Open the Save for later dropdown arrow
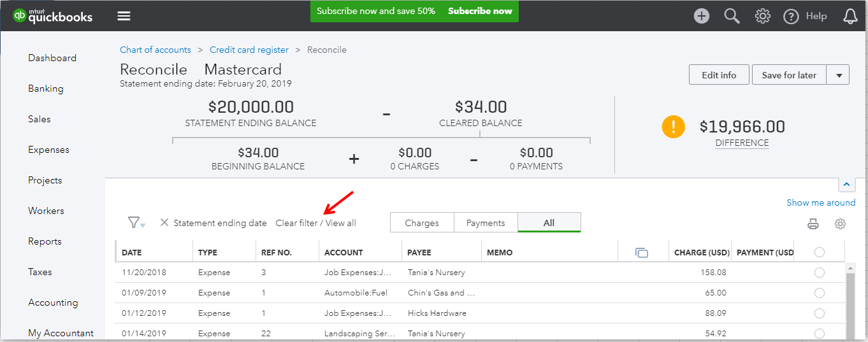This screenshot has height=342, width=868. [838, 75]
